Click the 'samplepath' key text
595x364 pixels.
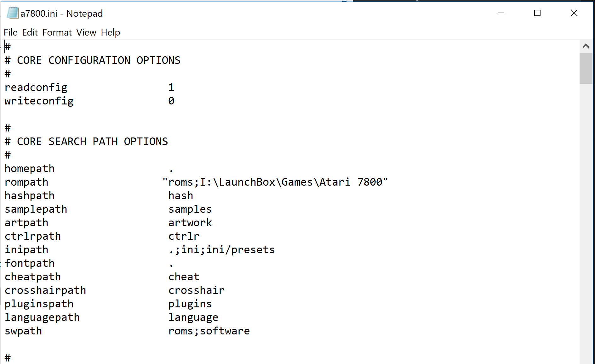(36, 209)
